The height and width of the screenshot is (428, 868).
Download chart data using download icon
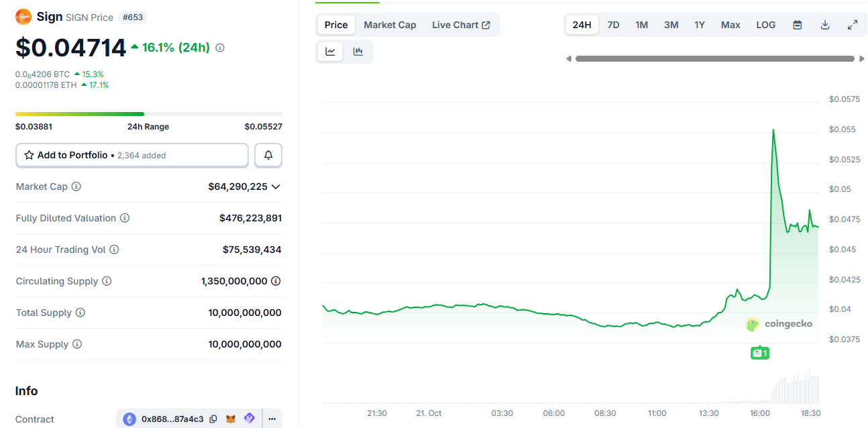(825, 25)
